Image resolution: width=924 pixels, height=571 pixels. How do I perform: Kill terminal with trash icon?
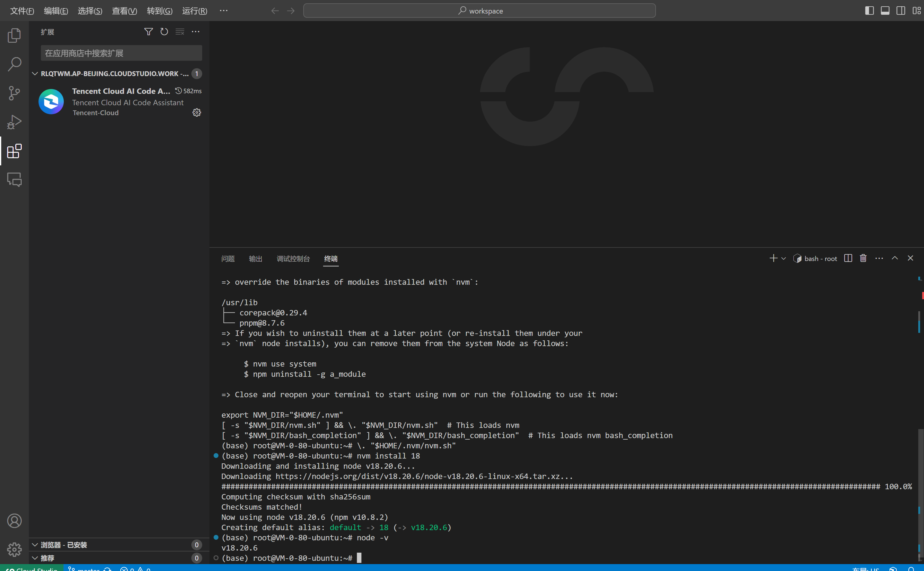863,258
